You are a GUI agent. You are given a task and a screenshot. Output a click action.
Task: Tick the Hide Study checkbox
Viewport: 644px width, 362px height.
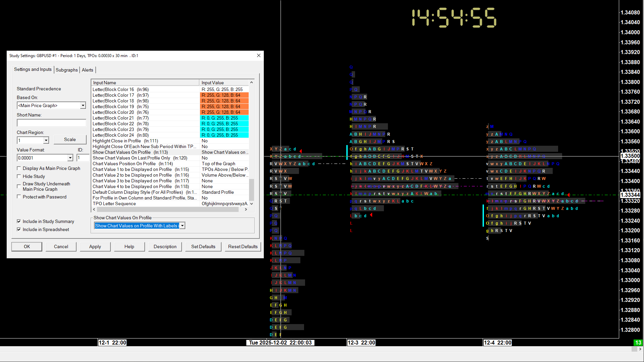19,176
